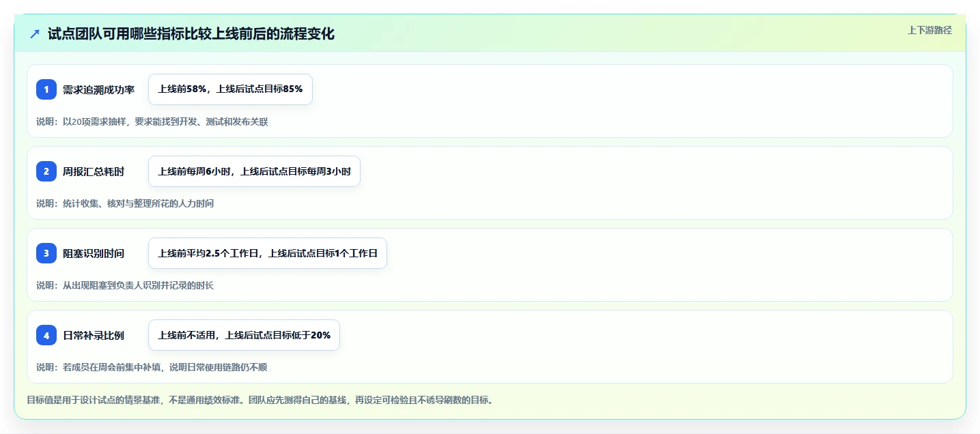
Task: Click the 上线前平均2.5个工作日 value chip
Action: click(268, 253)
